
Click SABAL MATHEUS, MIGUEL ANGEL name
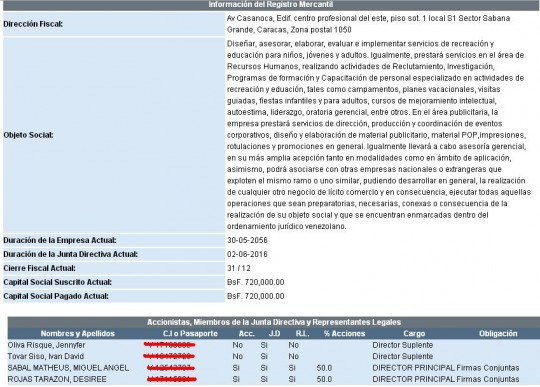[x=68, y=367]
